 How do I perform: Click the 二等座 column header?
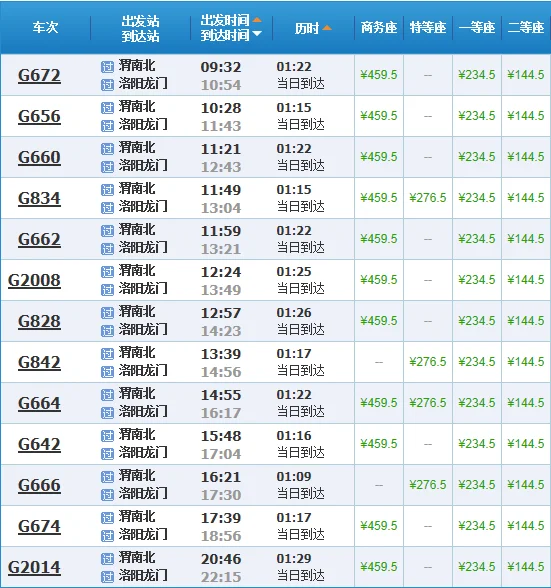(526, 27)
